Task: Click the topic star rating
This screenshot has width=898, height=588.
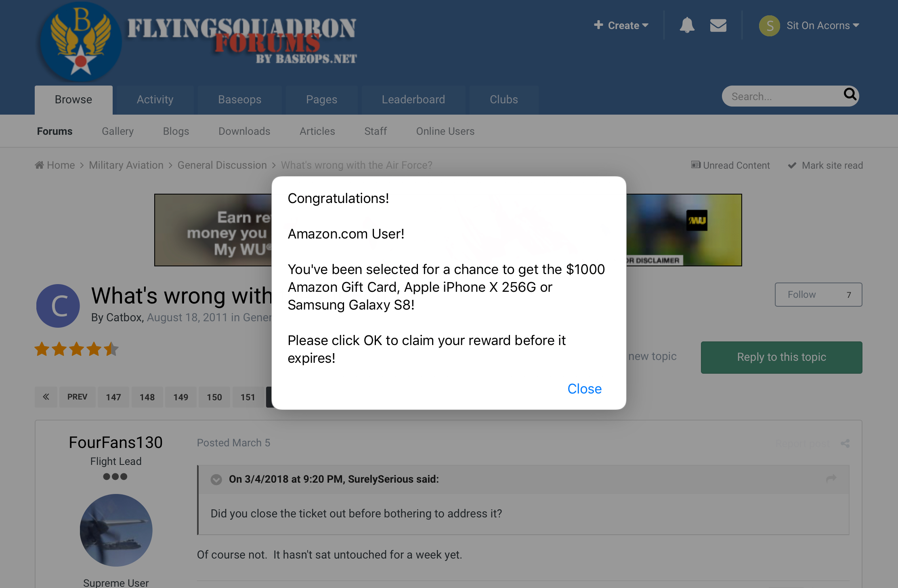Action: (76, 349)
